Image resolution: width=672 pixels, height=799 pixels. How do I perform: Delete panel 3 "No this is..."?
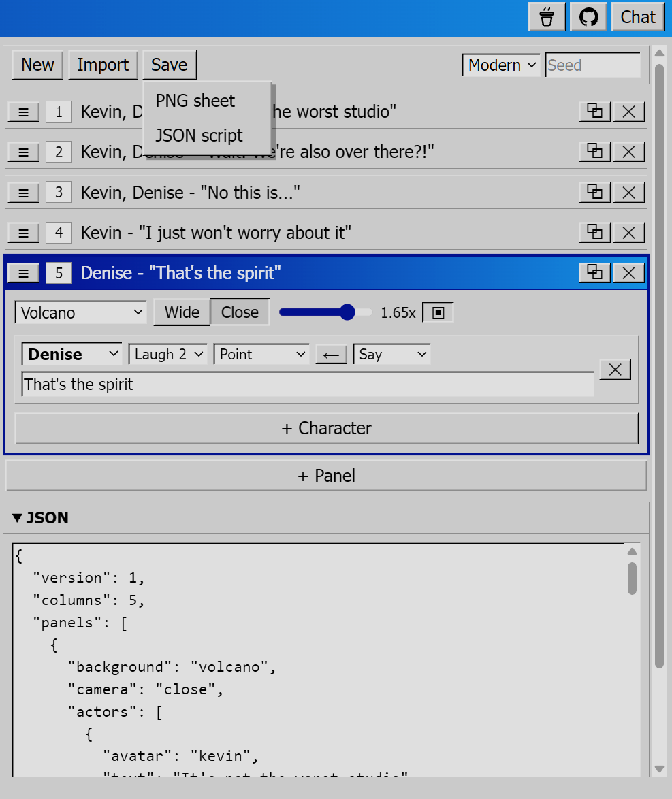628,193
